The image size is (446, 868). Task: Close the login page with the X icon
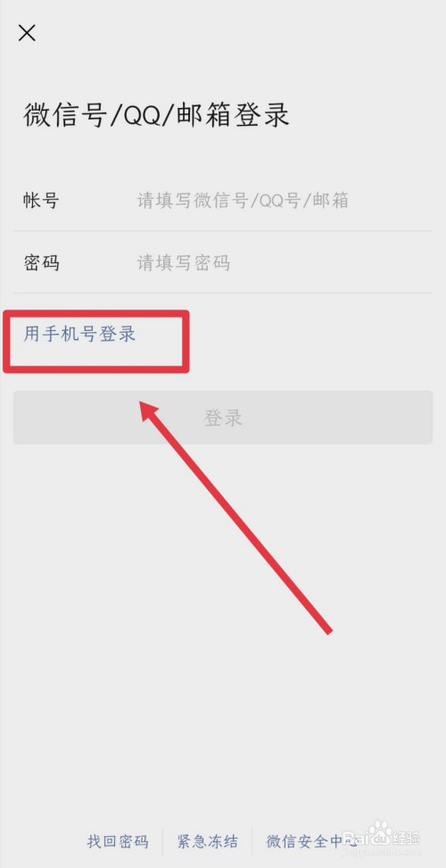(x=27, y=33)
